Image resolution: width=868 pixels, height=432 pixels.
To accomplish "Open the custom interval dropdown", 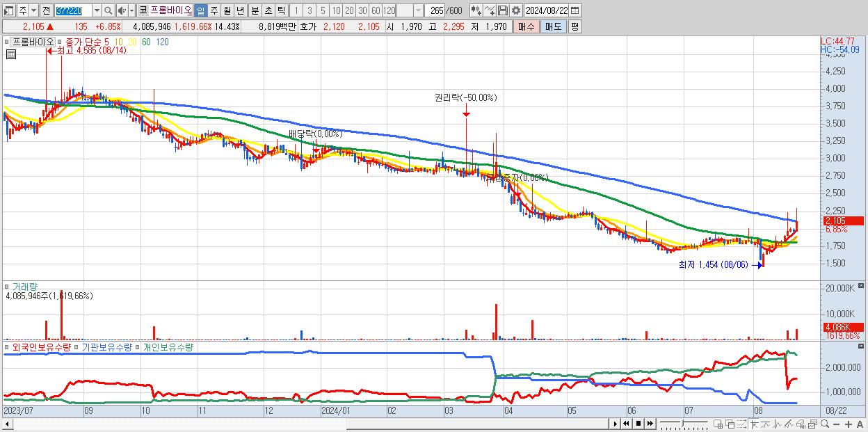I will tap(418, 10).
